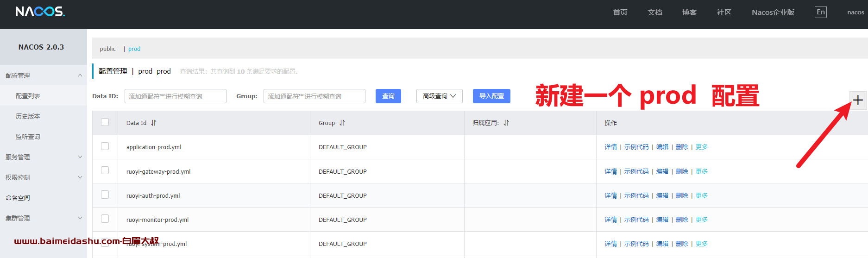Viewport: 868px width, 258px height.
Task: Open 详情 for application-prod.yml
Action: (610, 147)
